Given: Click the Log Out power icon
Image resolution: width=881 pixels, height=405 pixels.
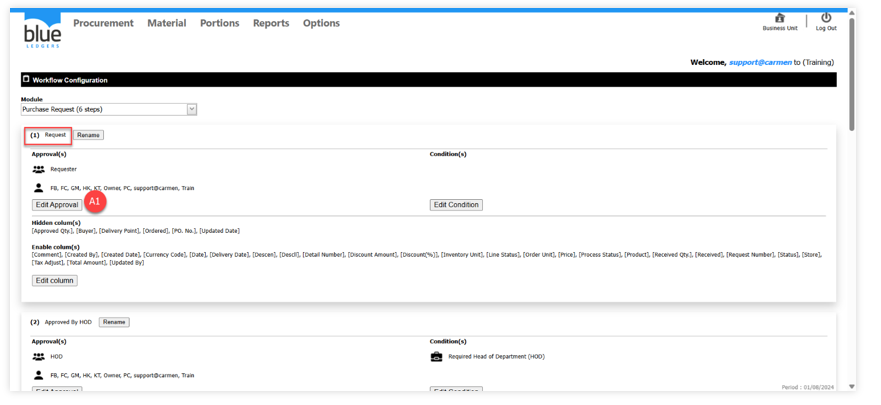Looking at the screenshot, I should click(x=825, y=18).
